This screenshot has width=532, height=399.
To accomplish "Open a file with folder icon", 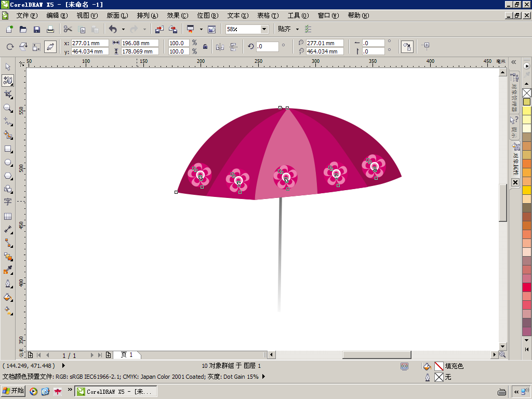I will coord(23,29).
